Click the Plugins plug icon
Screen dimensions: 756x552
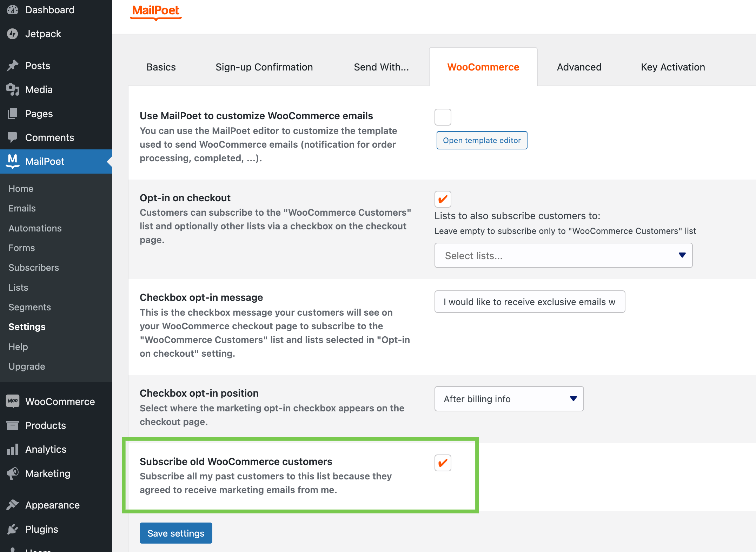(x=13, y=529)
